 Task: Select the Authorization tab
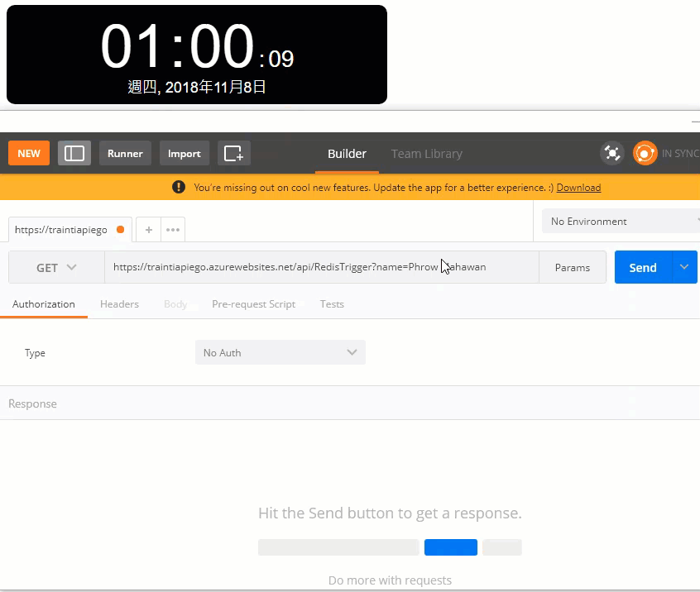[x=44, y=304]
